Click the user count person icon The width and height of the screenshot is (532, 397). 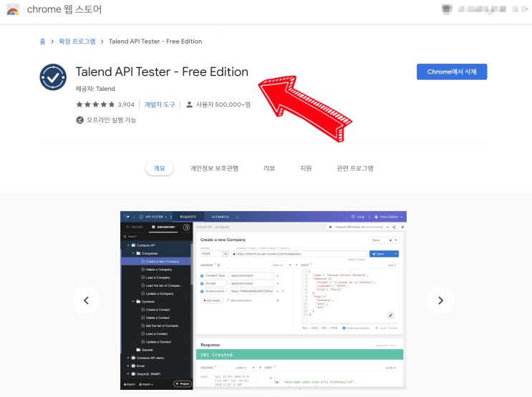pyautogui.click(x=189, y=104)
